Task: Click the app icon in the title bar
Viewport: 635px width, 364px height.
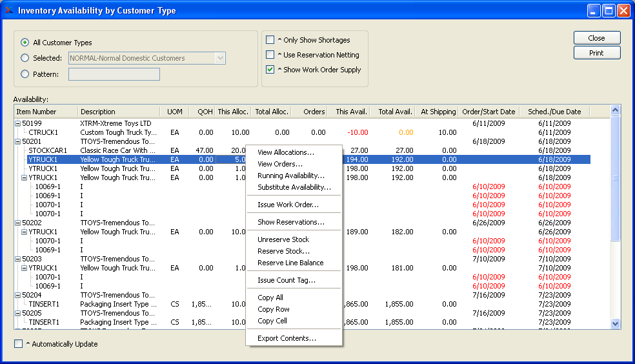Action: tap(9, 10)
